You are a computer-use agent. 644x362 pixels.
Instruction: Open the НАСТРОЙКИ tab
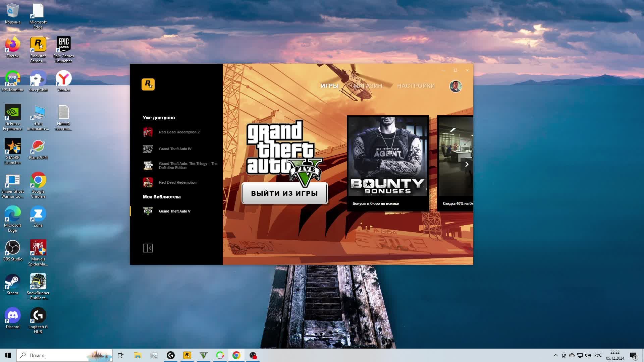(416, 86)
